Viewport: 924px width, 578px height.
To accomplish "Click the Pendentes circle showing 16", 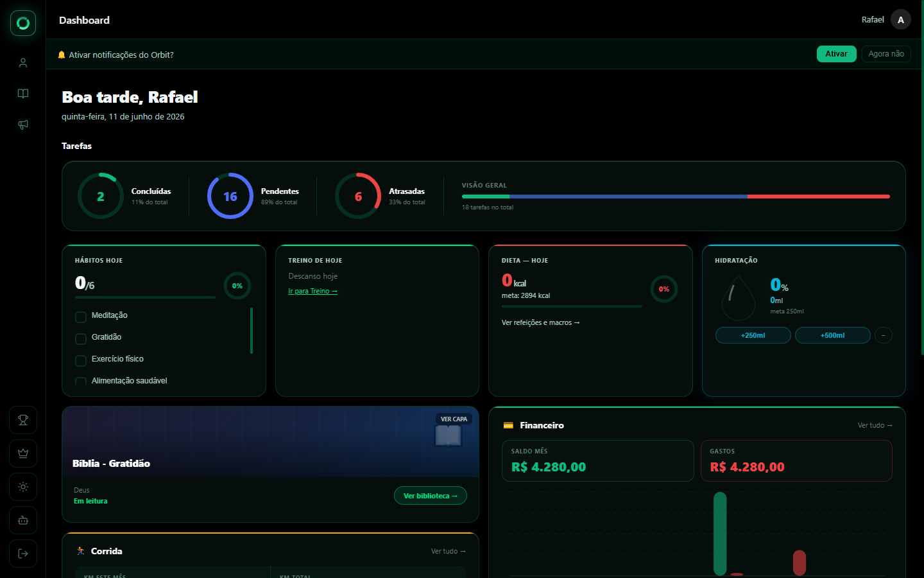I will 230,196.
